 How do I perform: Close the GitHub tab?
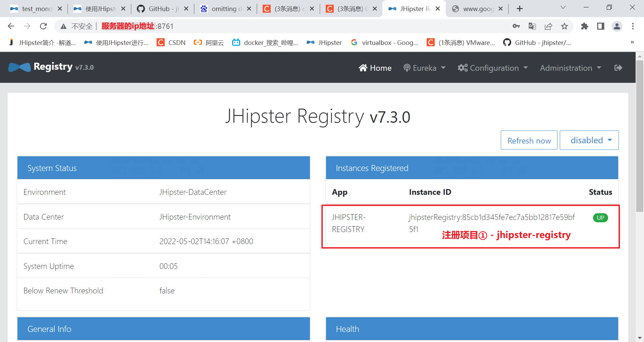point(186,9)
